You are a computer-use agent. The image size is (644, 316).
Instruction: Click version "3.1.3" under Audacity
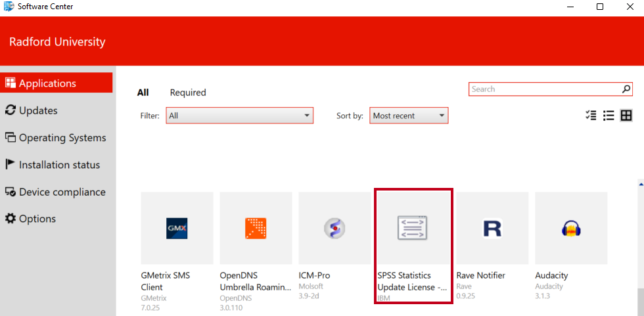543,296
